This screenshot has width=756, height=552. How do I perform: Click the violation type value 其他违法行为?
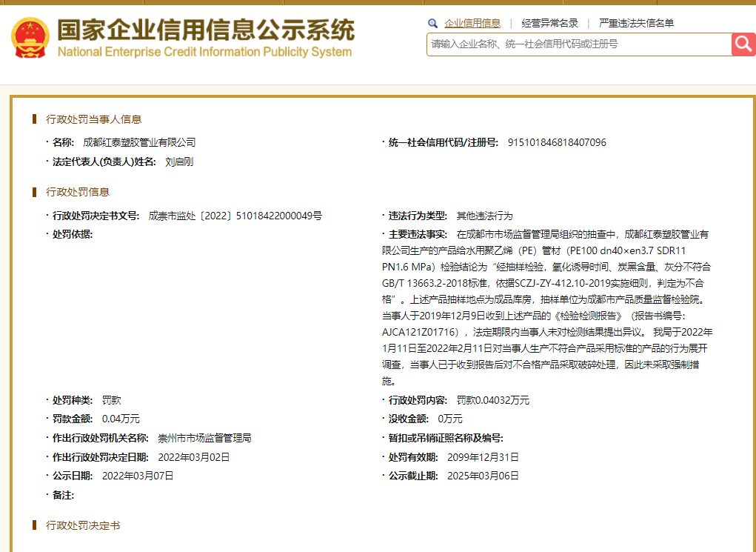484,216
